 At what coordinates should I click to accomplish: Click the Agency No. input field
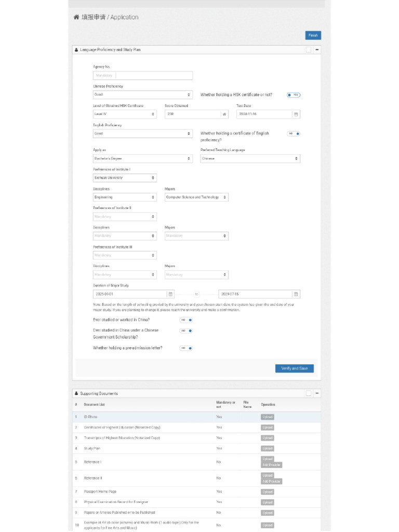click(142, 75)
